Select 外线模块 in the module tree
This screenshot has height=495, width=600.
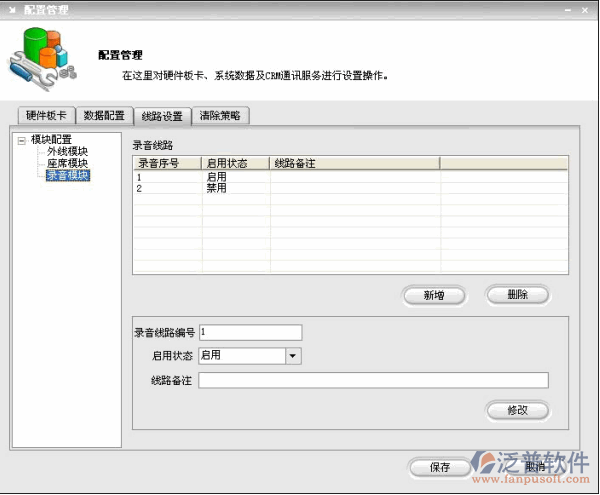[x=67, y=151]
